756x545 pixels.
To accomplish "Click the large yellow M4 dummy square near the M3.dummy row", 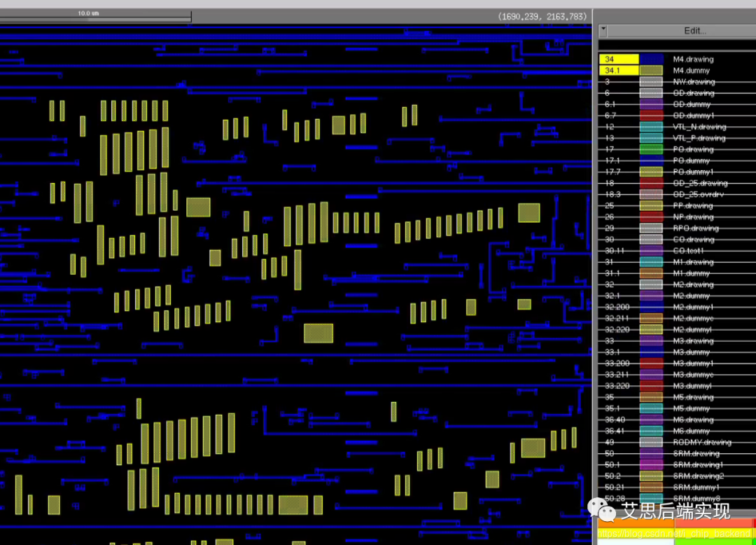I will pos(318,333).
